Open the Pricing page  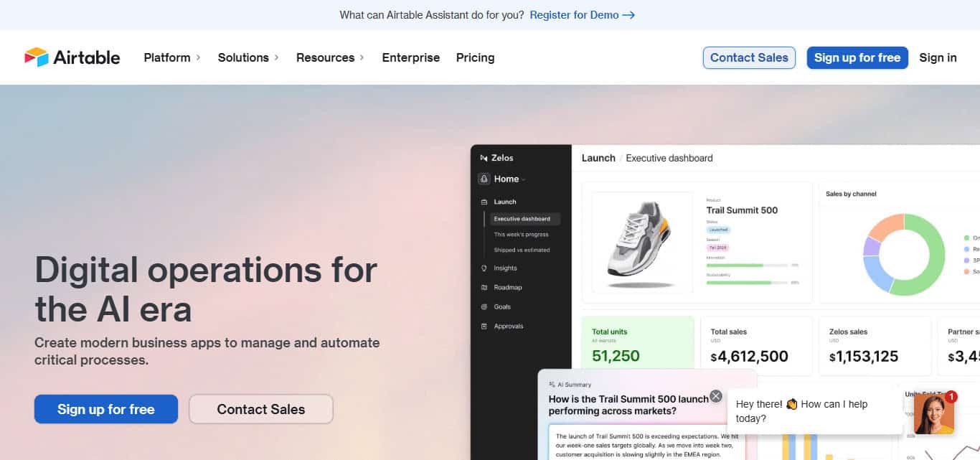point(475,57)
